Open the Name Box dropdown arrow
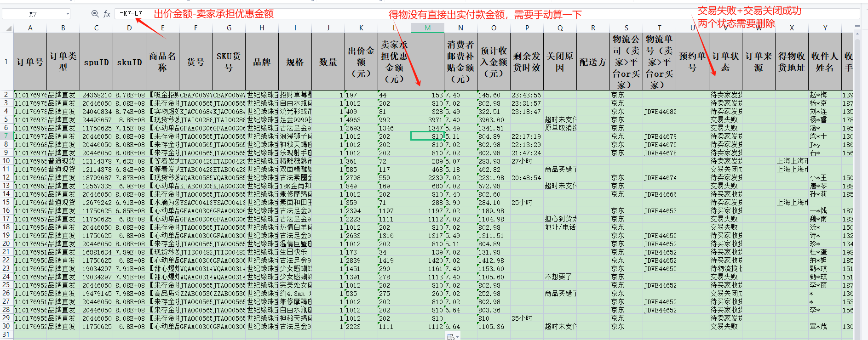The width and height of the screenshot is (868, 340). click(68, 14)
